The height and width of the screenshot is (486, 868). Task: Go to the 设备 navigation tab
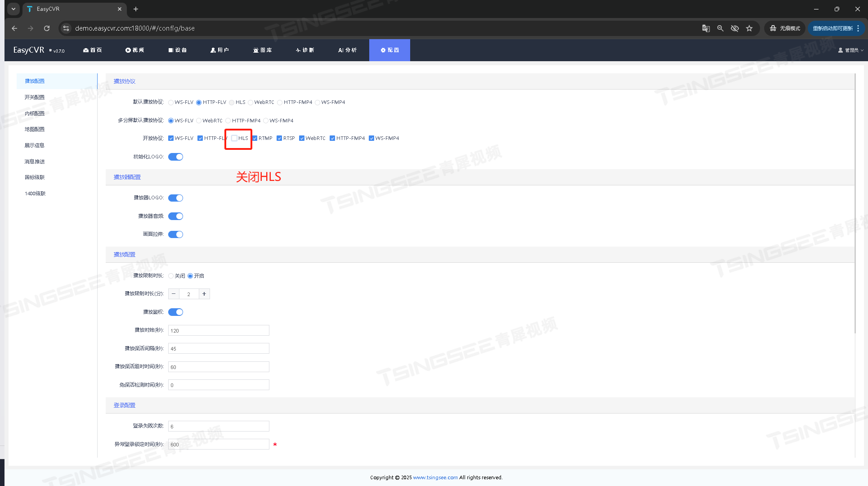[178, 50]
